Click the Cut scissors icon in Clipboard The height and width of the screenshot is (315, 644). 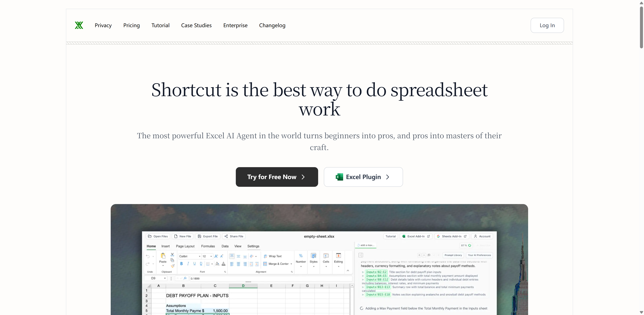(x=172, y=254)
